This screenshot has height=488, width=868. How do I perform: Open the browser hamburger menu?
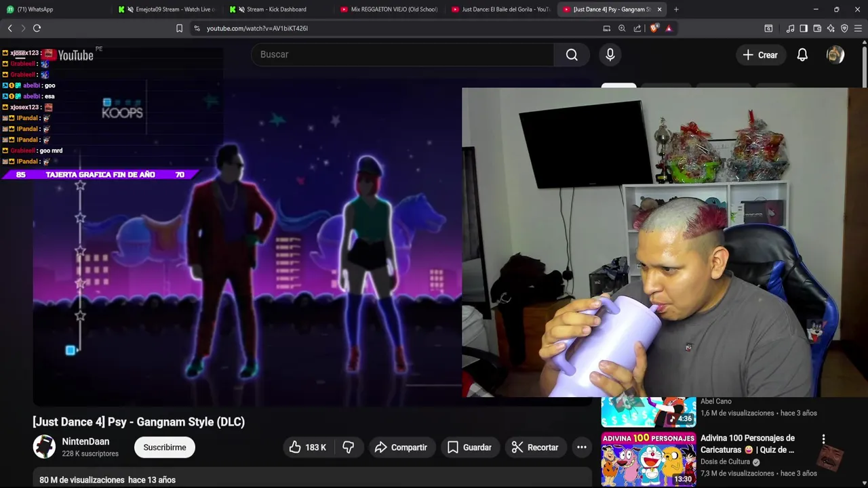click(858, 28)
